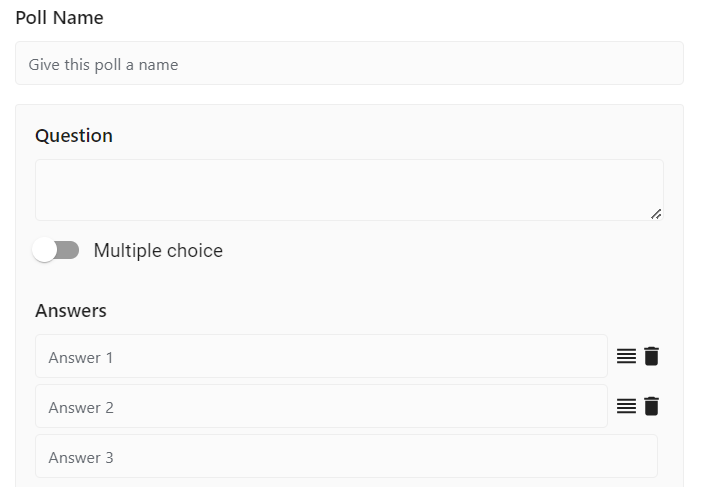Click the Question heading
This screenshot has height=487, width=710.
tap(74, 136)
